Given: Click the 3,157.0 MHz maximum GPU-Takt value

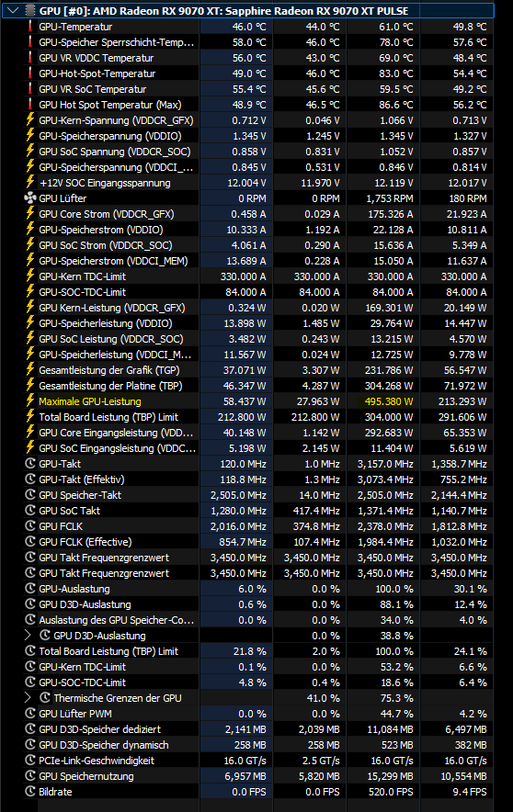Looking at the screenshot, I should pos(385,464).
